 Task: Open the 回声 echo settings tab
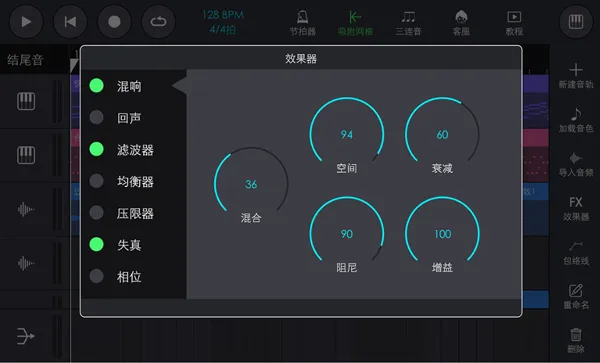pos(129,118)
